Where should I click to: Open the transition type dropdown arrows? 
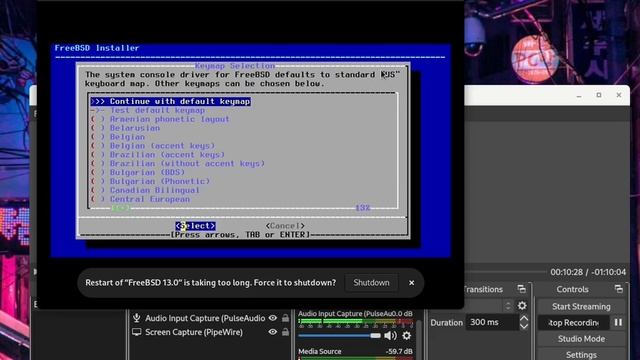click(508, 306)
